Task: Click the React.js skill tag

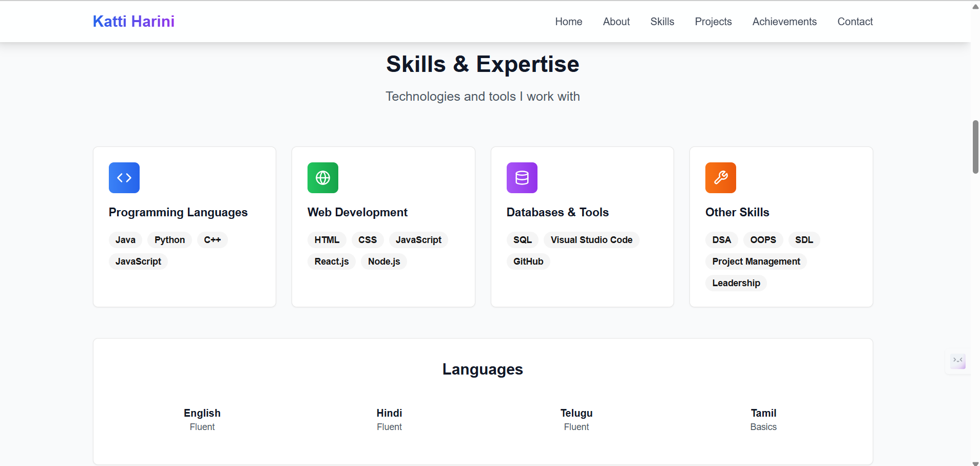Action: [332, 262]
